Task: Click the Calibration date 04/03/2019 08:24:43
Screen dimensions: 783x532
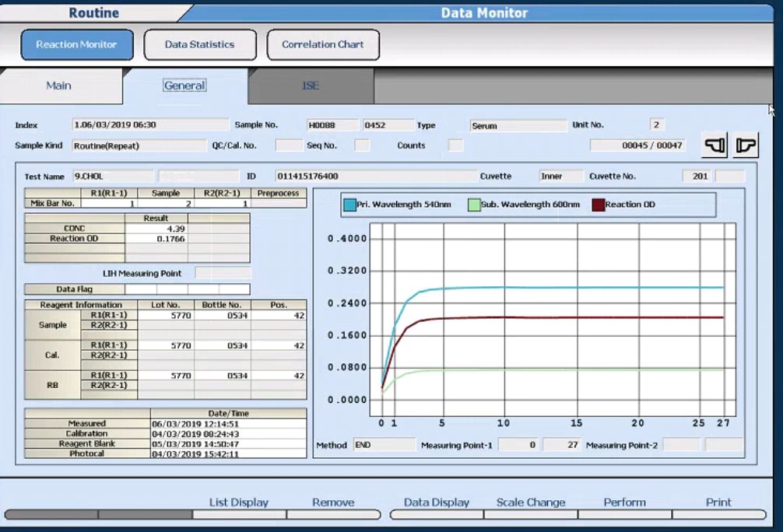Action: coord(229,434)
